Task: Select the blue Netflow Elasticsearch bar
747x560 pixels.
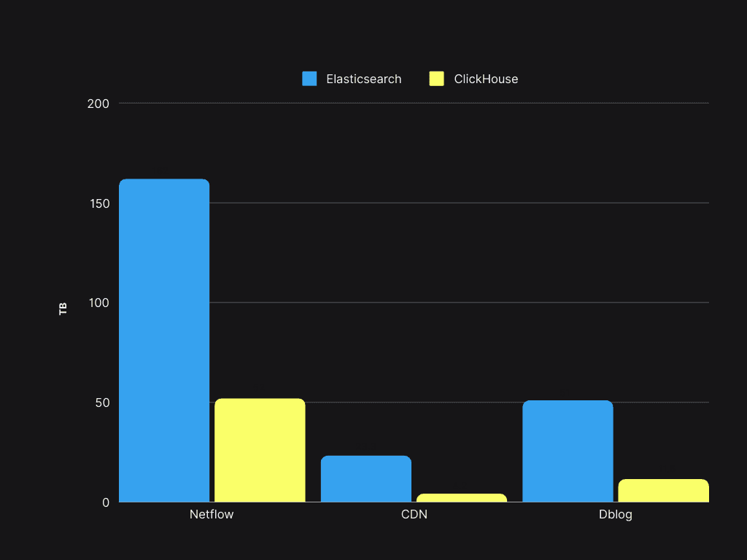Action: 164,341
